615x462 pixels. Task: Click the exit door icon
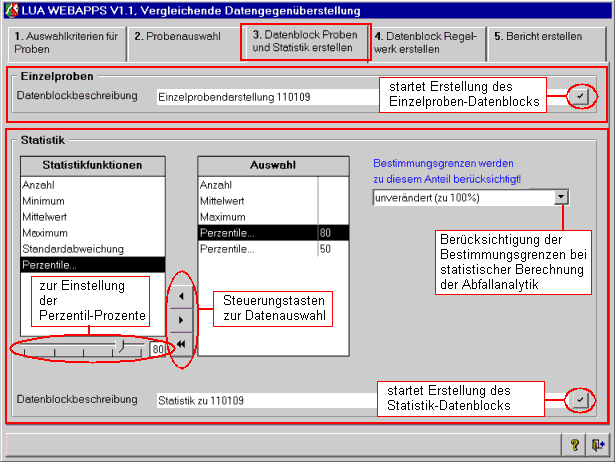(x=597, y=444)
